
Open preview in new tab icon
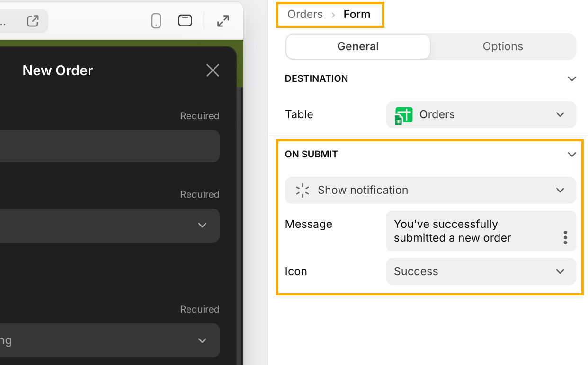[x=33, y=21]
